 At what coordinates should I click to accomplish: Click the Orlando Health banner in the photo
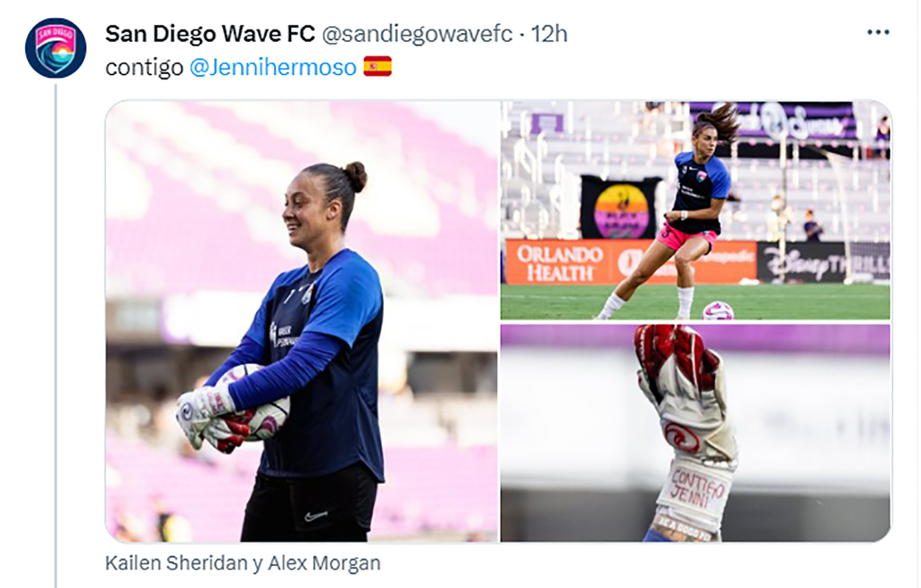[560, 263]
